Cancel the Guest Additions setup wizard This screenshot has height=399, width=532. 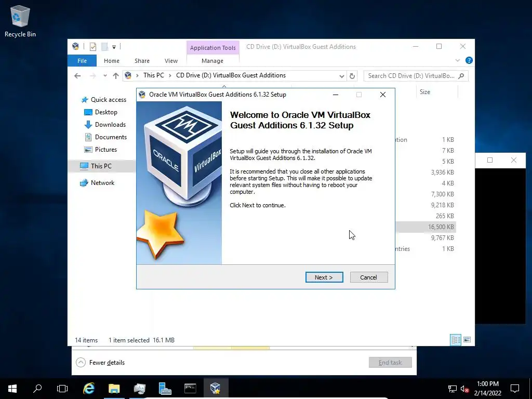pyautogui.click(x=369, y=277)
